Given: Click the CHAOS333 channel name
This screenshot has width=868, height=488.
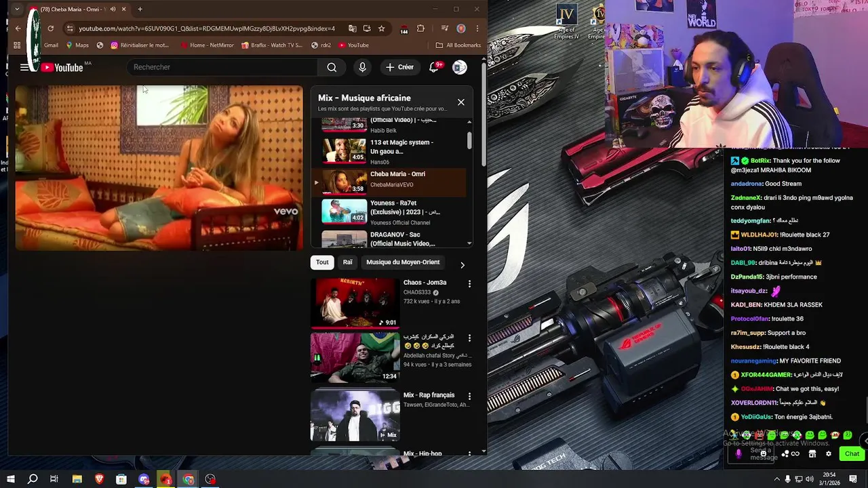Looking at the screenshot, I should (417, 293).
